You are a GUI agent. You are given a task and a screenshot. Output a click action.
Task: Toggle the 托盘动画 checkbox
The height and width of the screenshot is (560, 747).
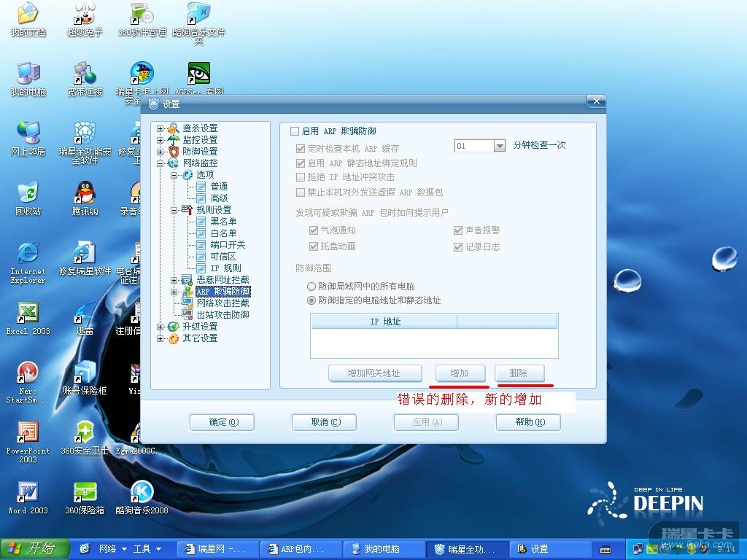pos(314,246)
